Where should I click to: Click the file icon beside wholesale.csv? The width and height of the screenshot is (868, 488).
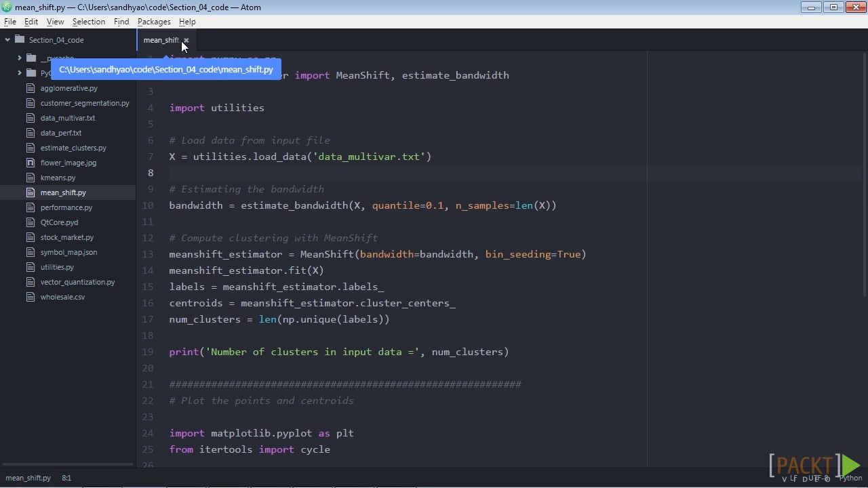point(30,297)
